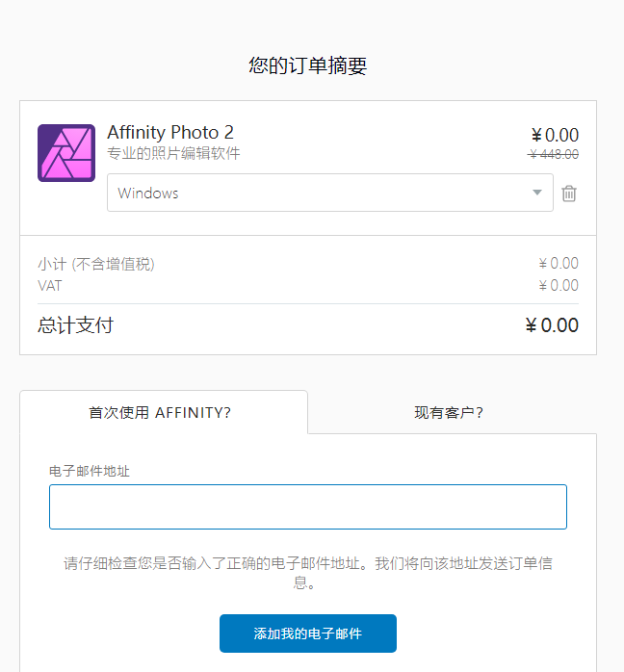The width and height of the screenshot is (624, 672).
Task: Switch to the 现有客户? tab
Action: point(449,413)
